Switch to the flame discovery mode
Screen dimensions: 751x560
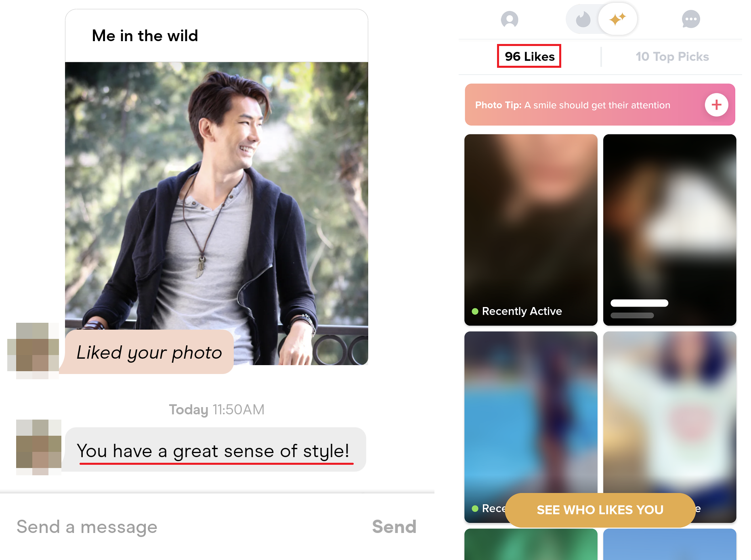[583, 19]
